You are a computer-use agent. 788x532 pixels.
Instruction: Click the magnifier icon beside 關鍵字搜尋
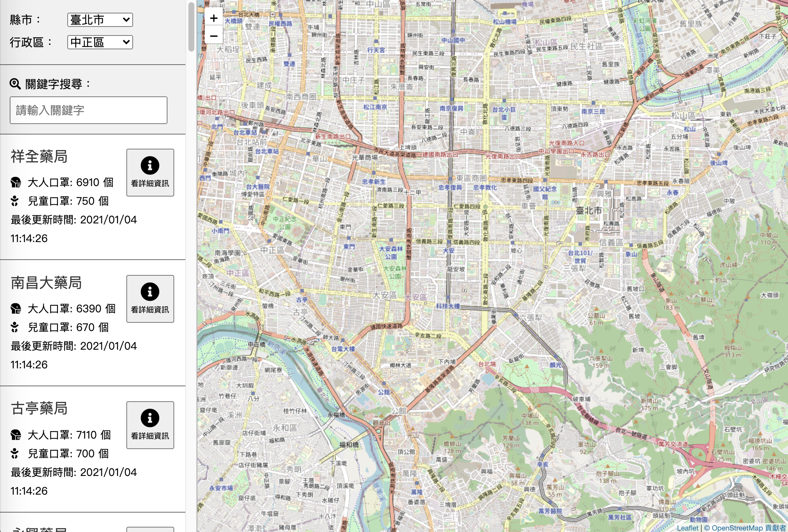(x=15, y=84)
